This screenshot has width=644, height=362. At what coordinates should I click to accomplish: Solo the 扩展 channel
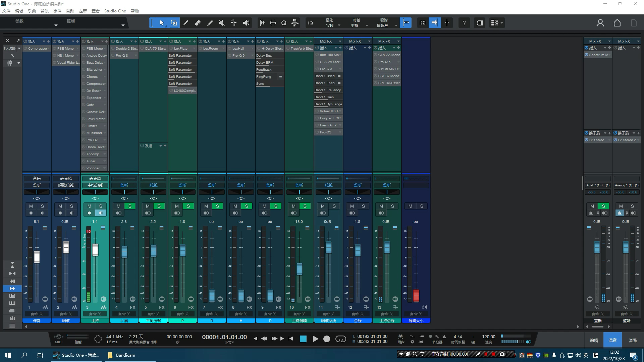(x=130, y=206)
